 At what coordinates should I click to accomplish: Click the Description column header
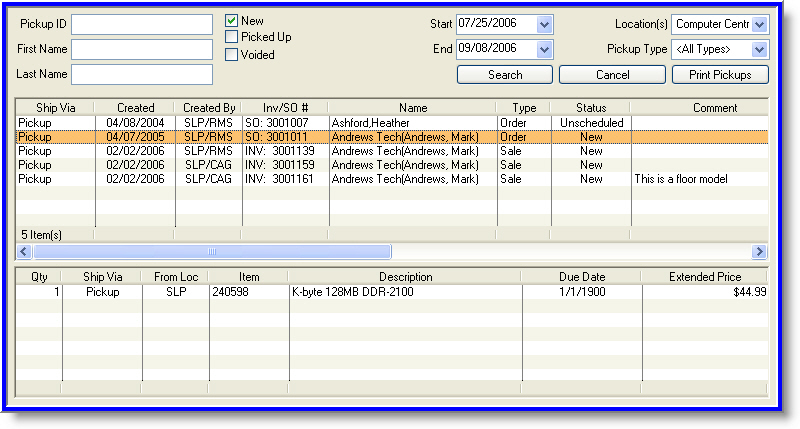[406, 276]
